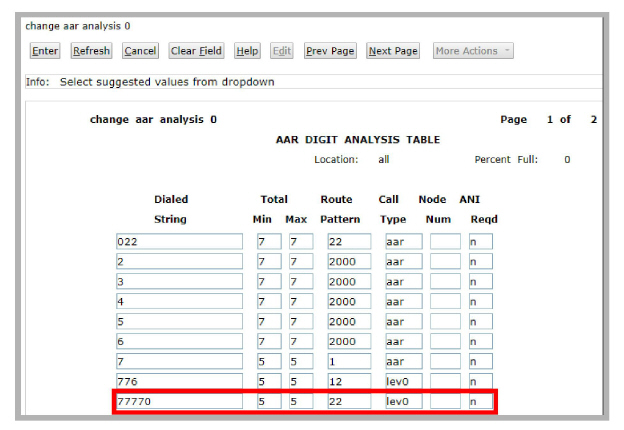
Task: Select Route Pattern 12 in the 776 row
Action: click(349, 381)
